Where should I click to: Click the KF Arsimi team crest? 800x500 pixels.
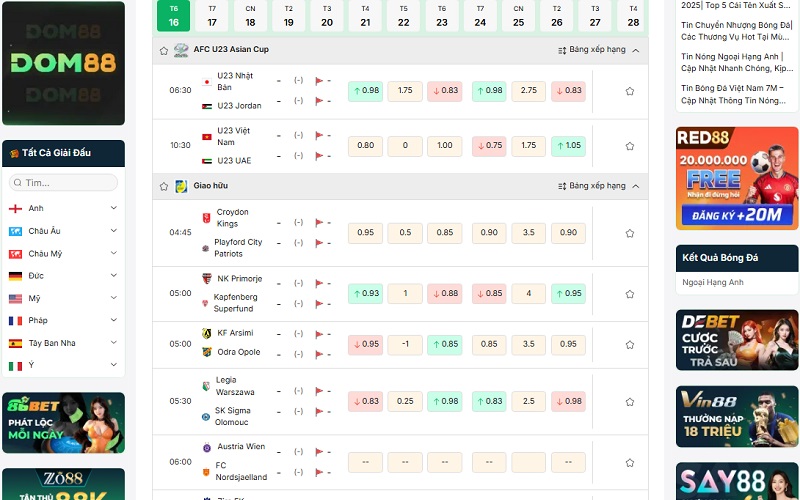207,334
